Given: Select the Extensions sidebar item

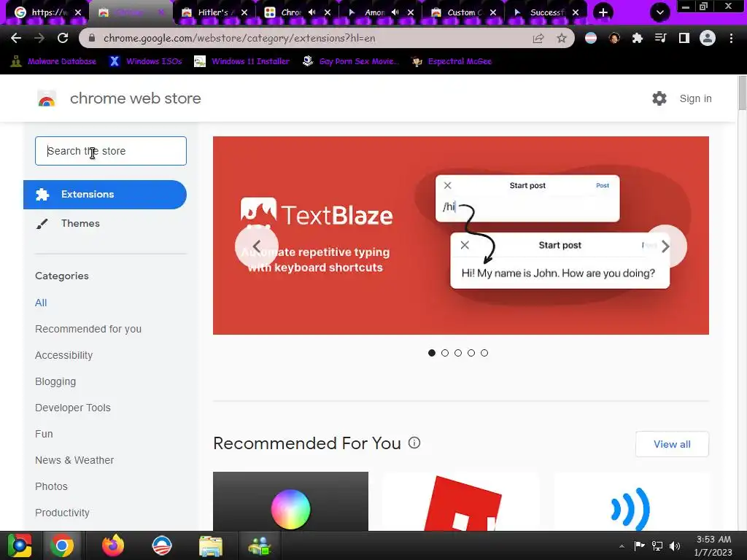Looking at the screenshot, I should tap(105, 194).
